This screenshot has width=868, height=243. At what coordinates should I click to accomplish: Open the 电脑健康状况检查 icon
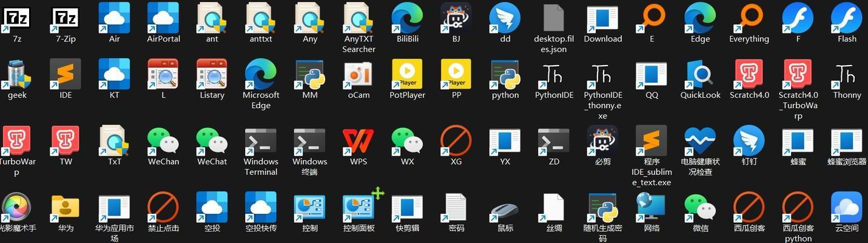(701, 141)
